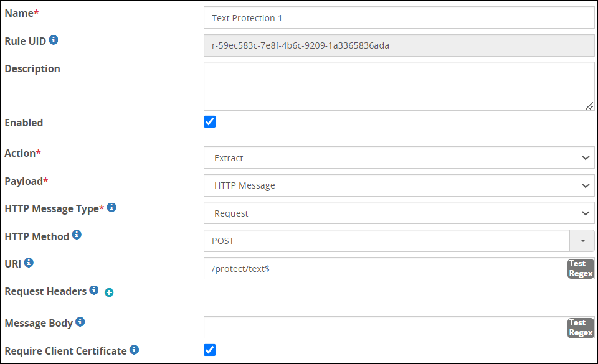Click the info icon beside Rule UID
Screen dimensions: 598x364
click(x=54, y=40)
